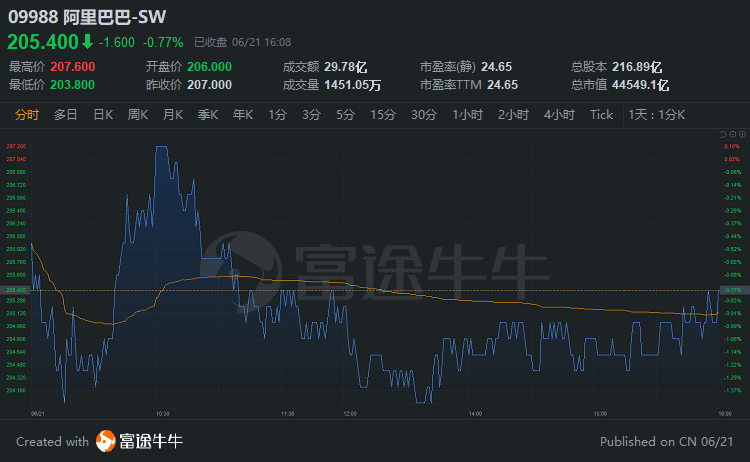This screenshot has width=750, height=462.
Task: Click the 204.160 bottom price axis label
Action: tap(16, 390)
